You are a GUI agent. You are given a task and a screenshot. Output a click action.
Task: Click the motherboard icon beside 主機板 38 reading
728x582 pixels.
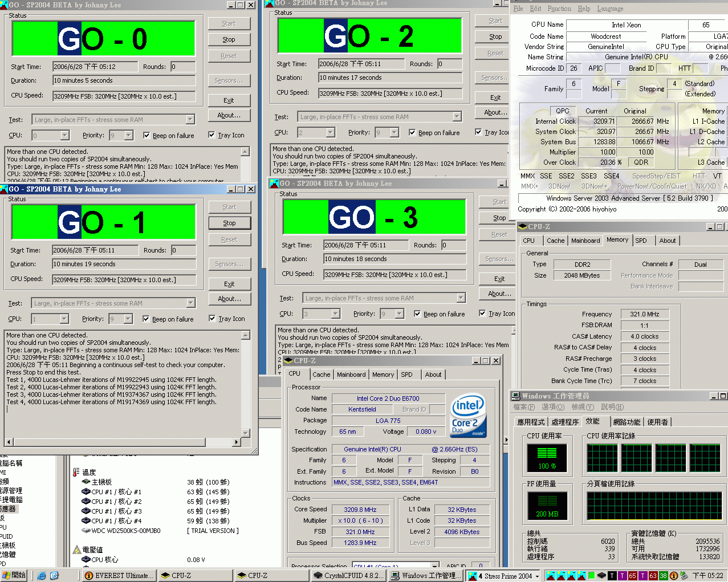coord(86,482)
